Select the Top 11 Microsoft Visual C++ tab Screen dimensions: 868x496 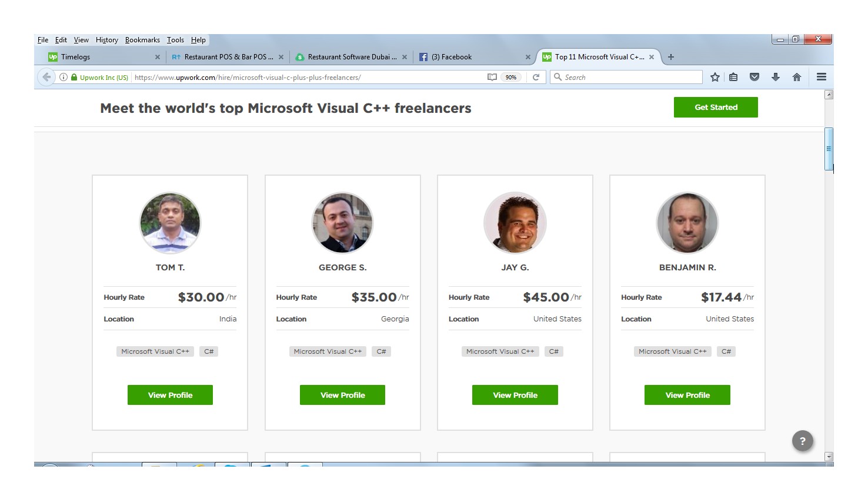point(597,57)
